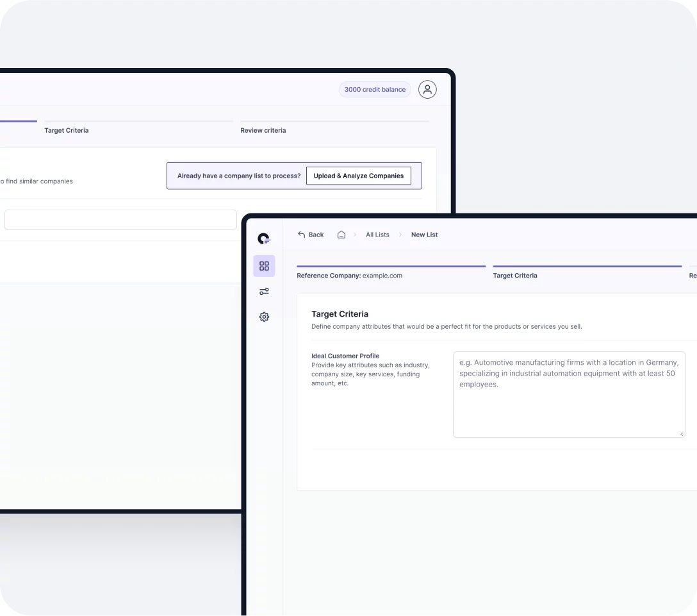Select Target Criteria step in back window
Screen dimensions: 697x616
[66, 130]
